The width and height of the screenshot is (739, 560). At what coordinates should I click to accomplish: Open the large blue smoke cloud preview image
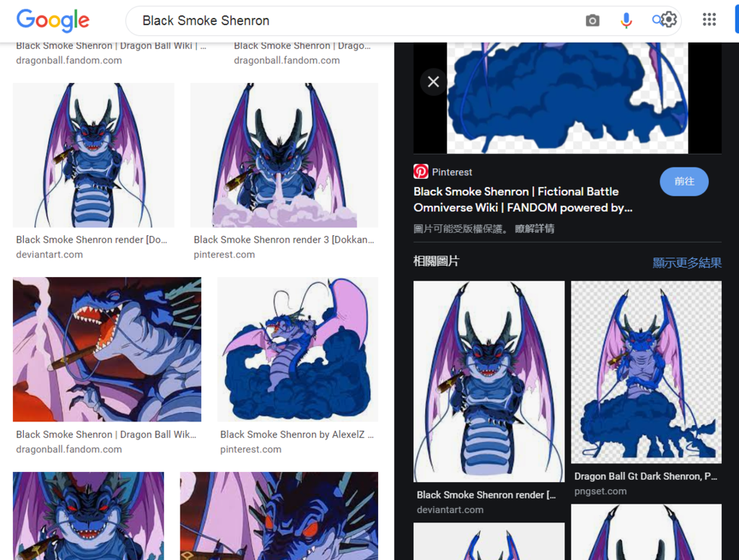567,97
